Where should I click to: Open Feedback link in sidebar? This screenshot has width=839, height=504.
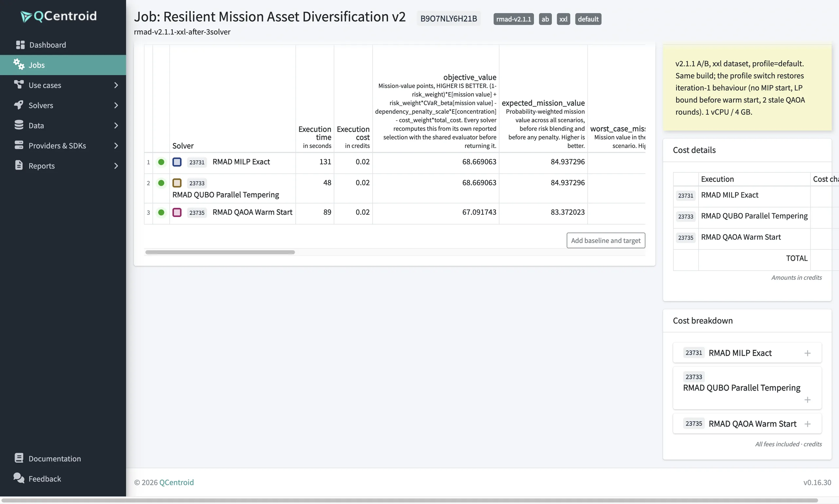(63, 478)
